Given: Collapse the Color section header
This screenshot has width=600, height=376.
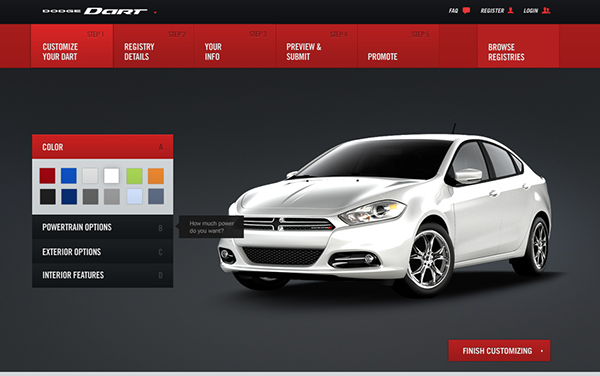Looking at the screenshot, I should tap(103, 147).
